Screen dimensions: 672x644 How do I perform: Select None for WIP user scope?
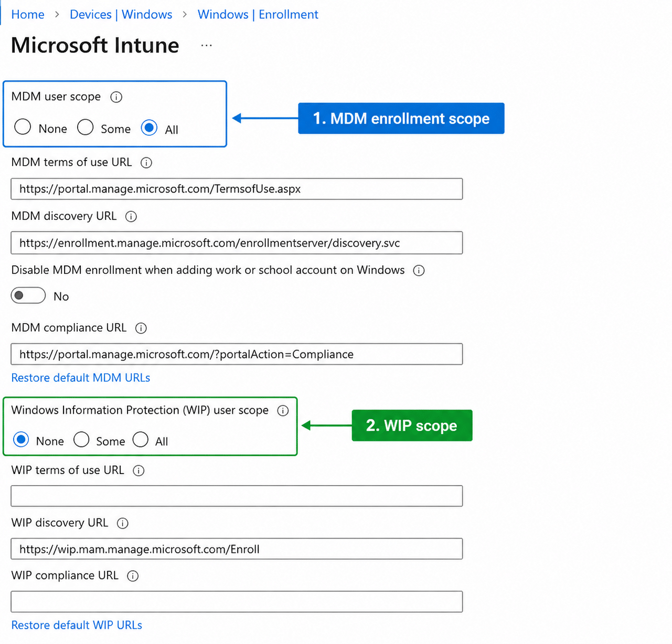pos(21,439)
